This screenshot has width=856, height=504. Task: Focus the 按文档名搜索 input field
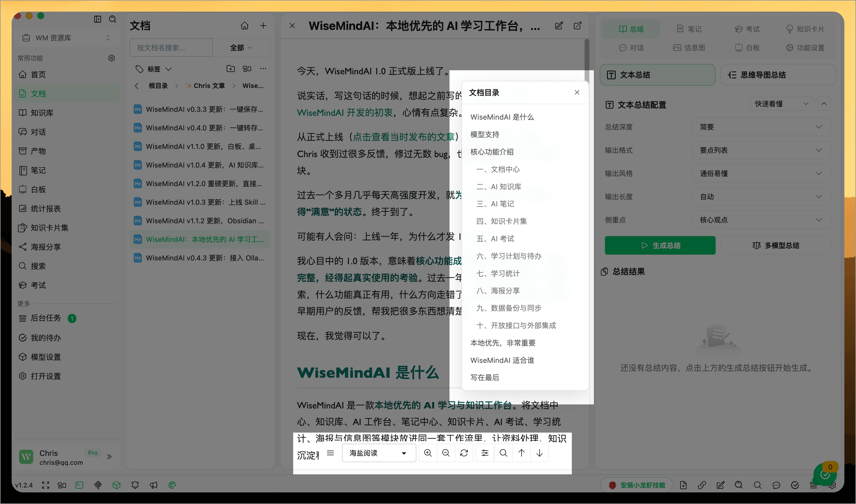(x=171, y=48)
